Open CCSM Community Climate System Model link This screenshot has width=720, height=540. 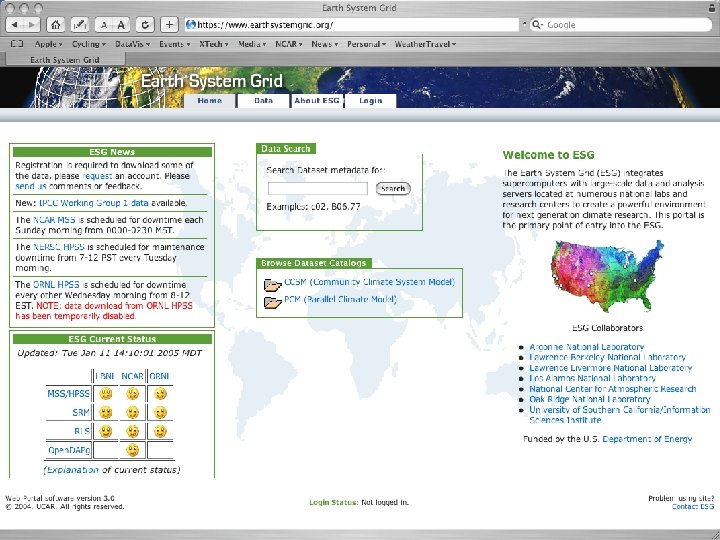(x=370, y=282)
